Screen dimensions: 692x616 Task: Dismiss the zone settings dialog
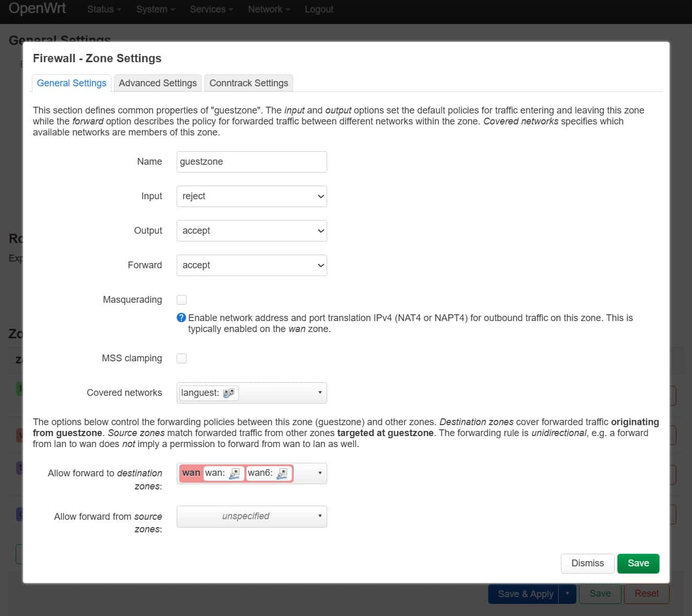point(587,563)
